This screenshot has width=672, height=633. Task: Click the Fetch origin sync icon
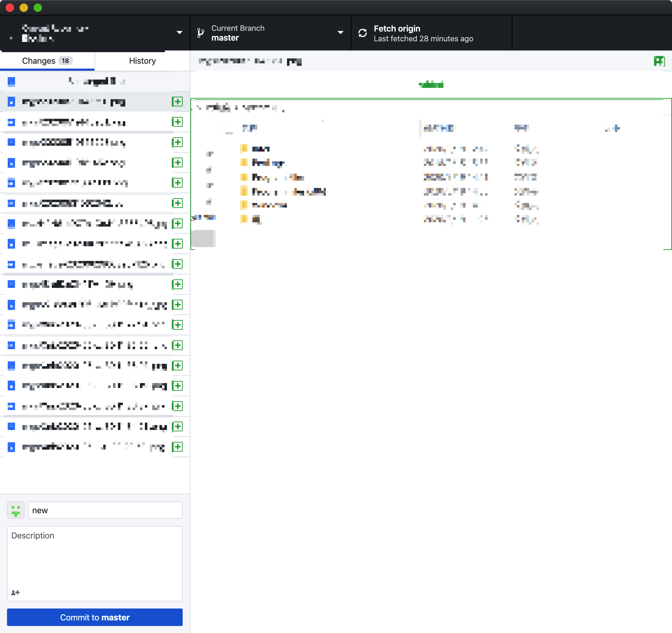[363, 33]
